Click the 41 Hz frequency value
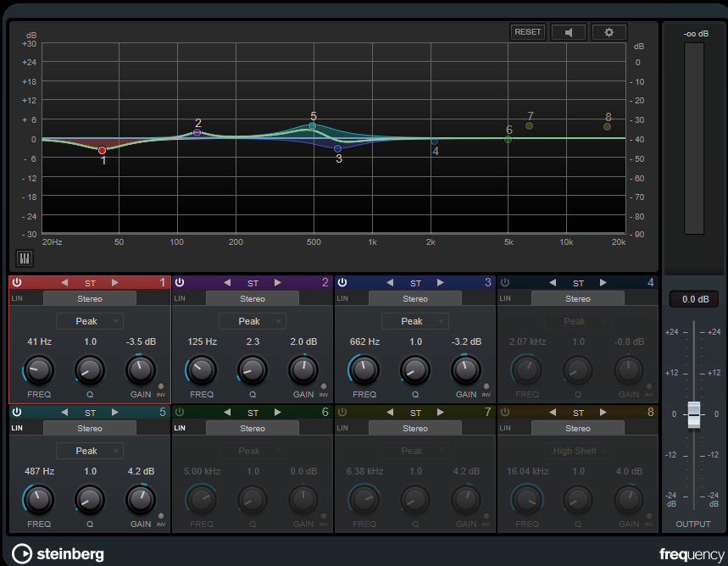 click(x=40, y=341)
